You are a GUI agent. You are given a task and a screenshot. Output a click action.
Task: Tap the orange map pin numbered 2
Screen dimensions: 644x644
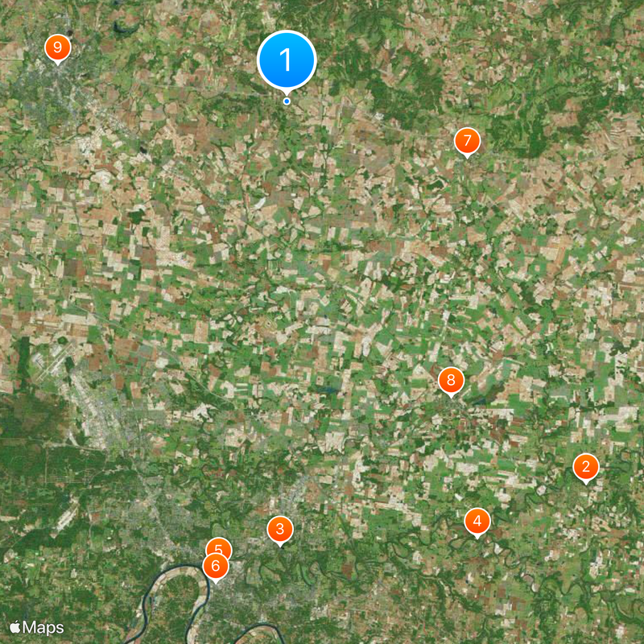[586, 468]
